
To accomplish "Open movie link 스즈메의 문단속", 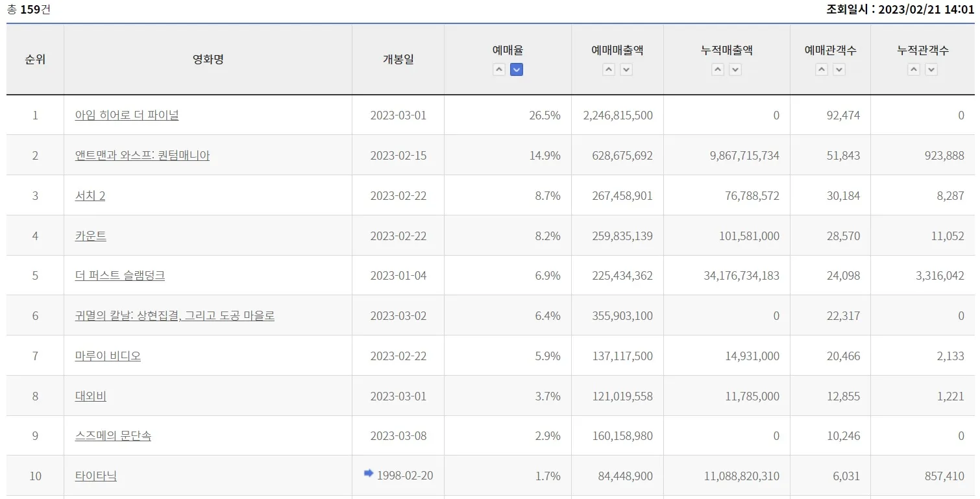I will [113, 436].
